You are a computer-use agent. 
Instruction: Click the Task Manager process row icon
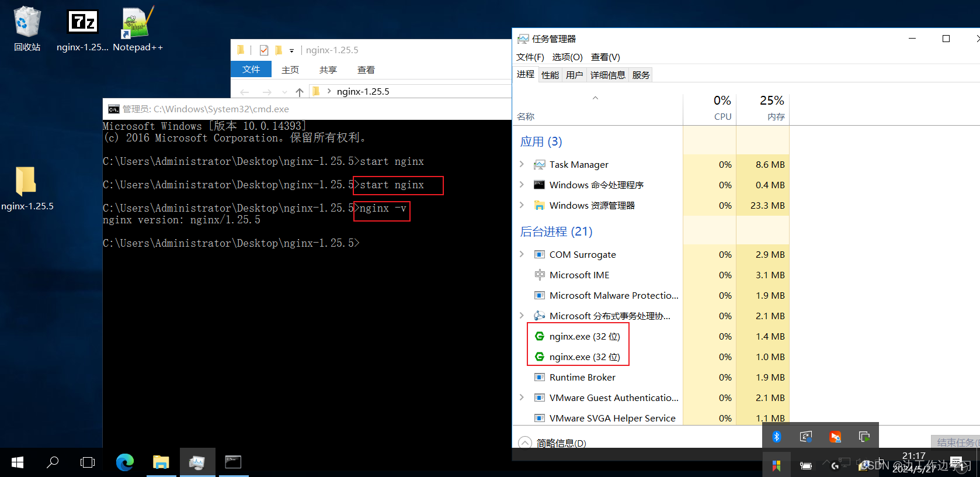(540, 165)
